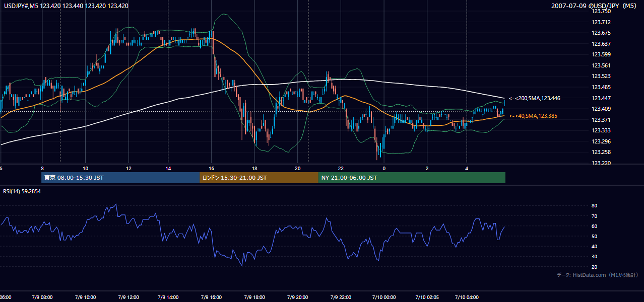Click RSI scale value 30
This screenshot has height=302, width=644.
coord(594,257)
